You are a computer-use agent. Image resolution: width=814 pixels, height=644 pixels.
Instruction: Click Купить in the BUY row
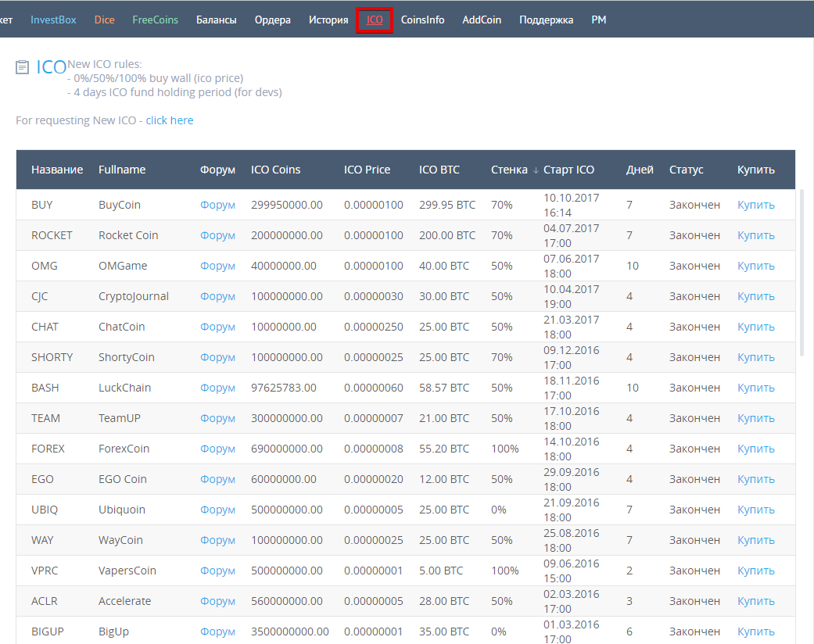pyautogui.click(x=756, y=205)
